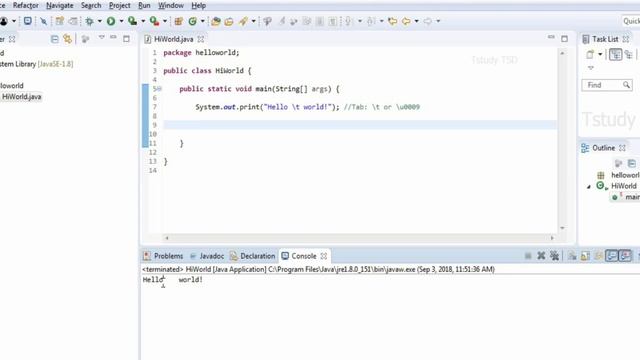The image size is (640, 360).
Task: Collapse HiWorld class node in Outline
Action: (x=589, y=187)
